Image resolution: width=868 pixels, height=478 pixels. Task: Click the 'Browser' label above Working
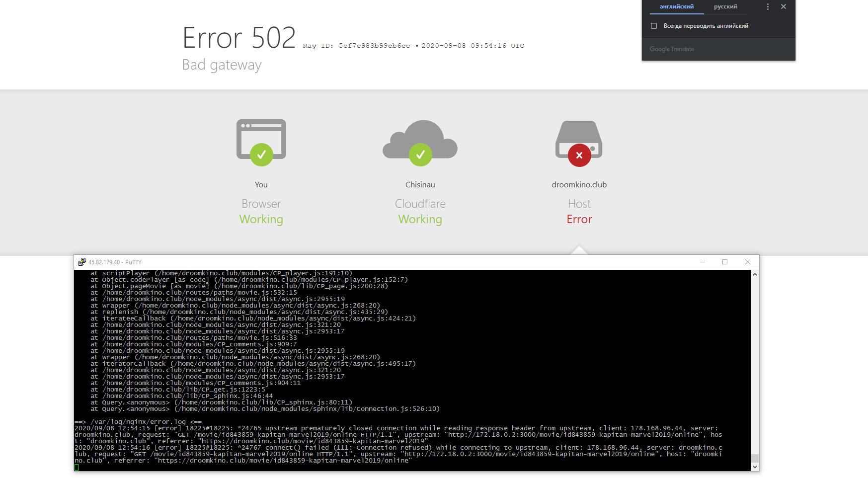tap(261, 204)
